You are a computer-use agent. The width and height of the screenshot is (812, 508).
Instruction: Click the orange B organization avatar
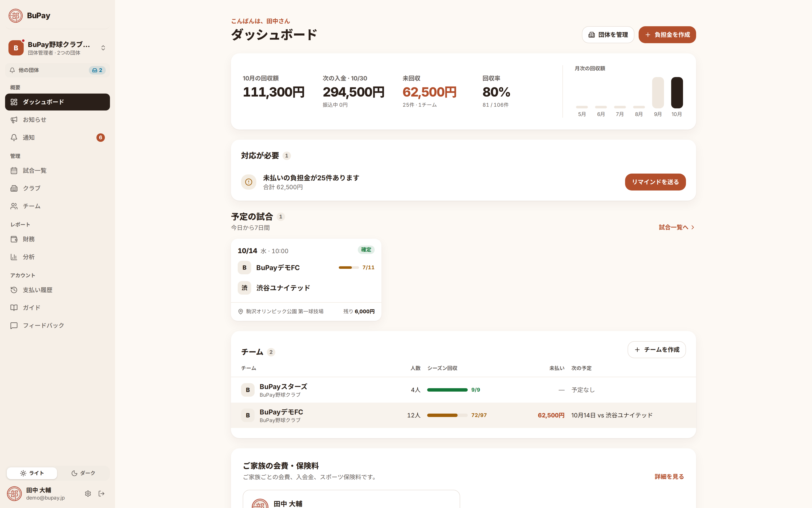(x=16, y=48)
